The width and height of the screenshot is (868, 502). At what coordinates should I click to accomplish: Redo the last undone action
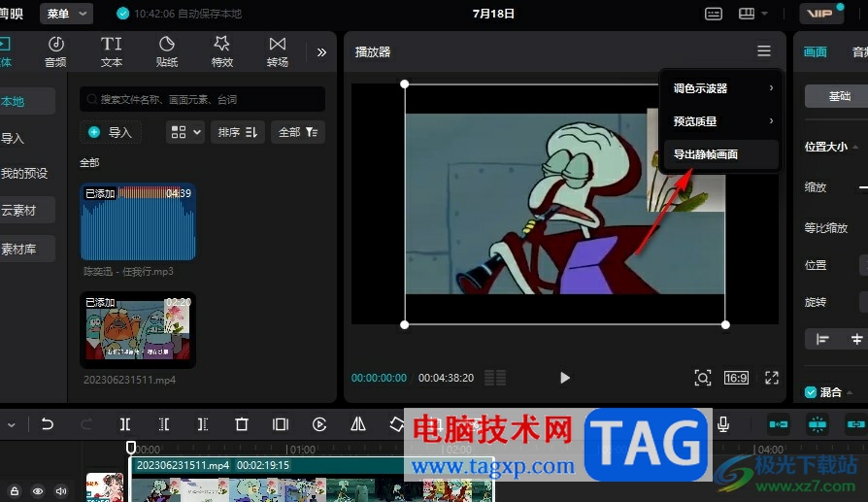[x=86, y=424]
